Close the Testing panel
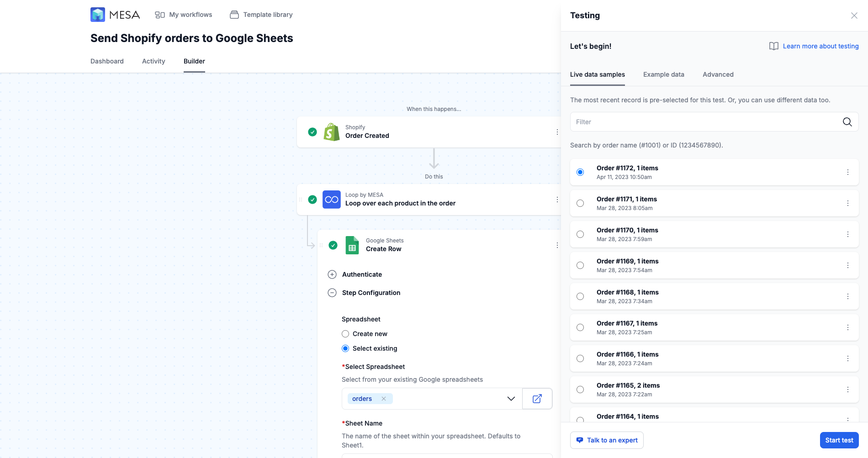 [x=854, y=16]
